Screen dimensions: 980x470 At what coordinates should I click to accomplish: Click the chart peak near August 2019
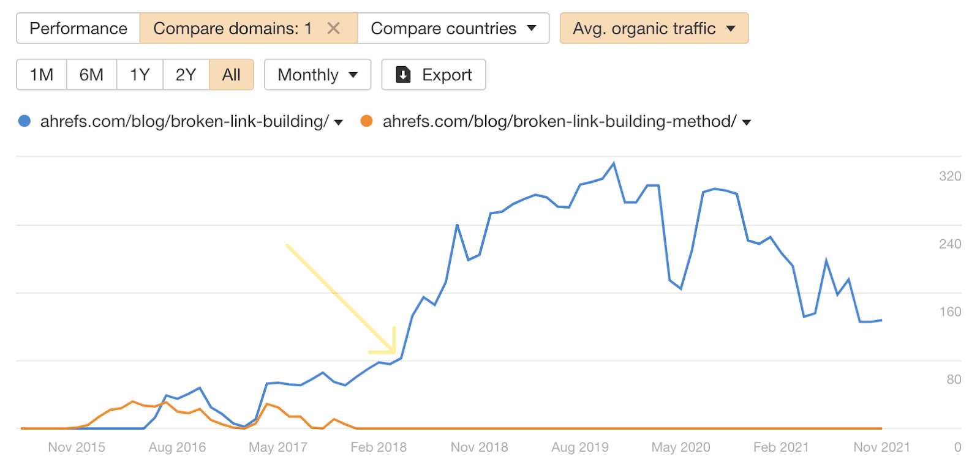(612, 163)
